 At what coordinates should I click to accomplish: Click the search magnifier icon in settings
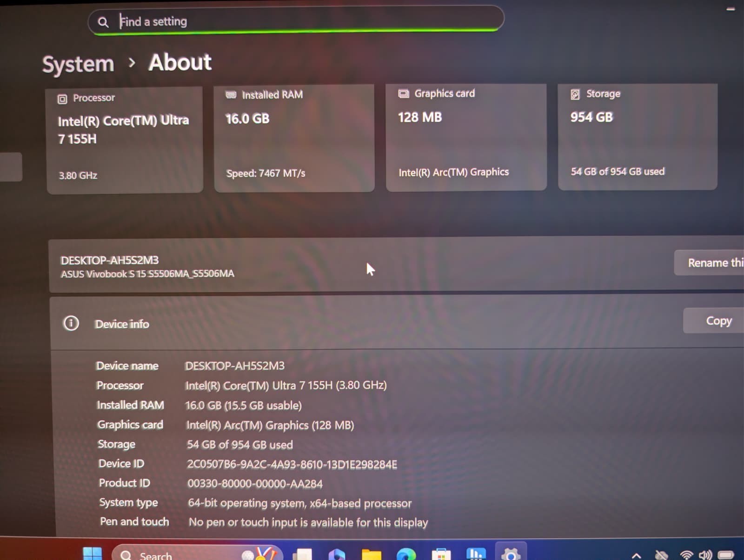[x=103, y=22]
